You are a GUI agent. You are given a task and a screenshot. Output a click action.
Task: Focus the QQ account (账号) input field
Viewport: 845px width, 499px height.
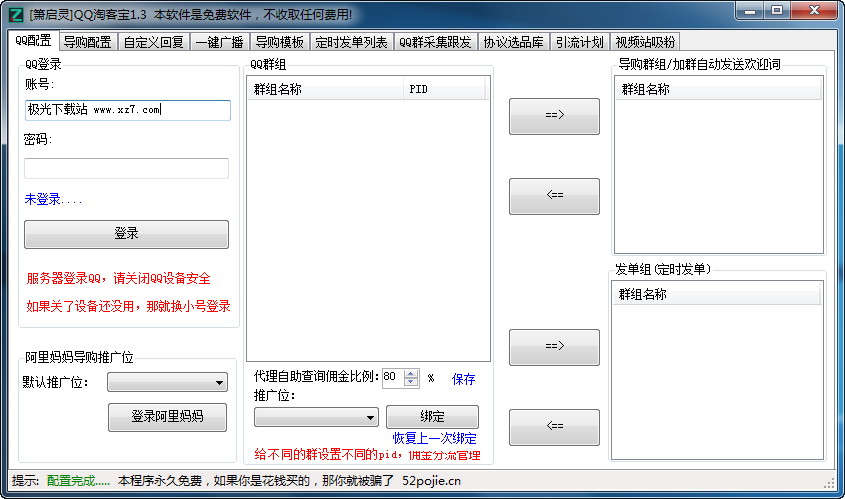pos(128,110)
